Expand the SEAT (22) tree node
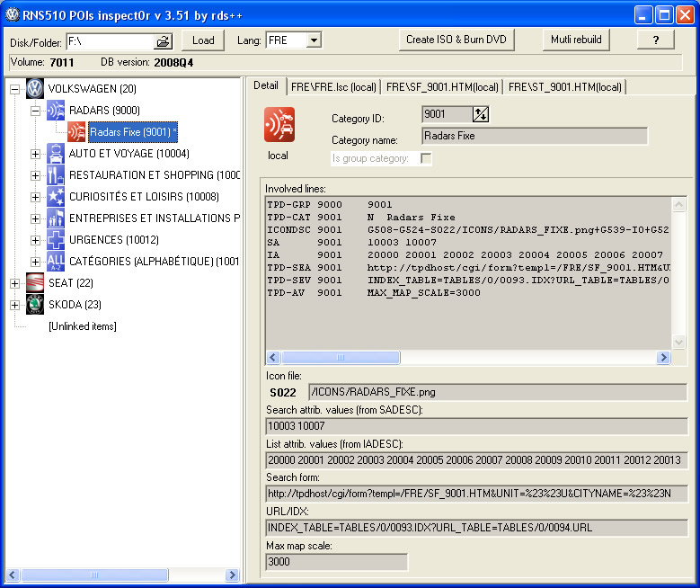700x588 pixels. tap(14, 283)
